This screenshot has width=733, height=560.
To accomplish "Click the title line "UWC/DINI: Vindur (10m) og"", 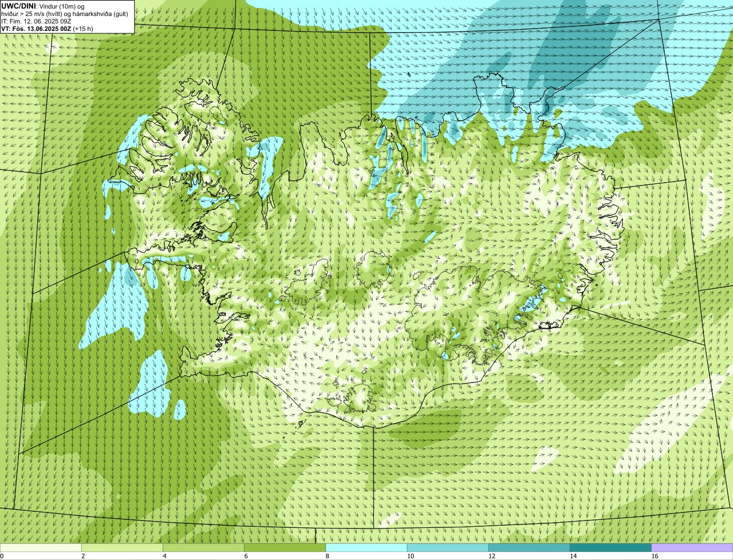I will (x=43, y=6).
